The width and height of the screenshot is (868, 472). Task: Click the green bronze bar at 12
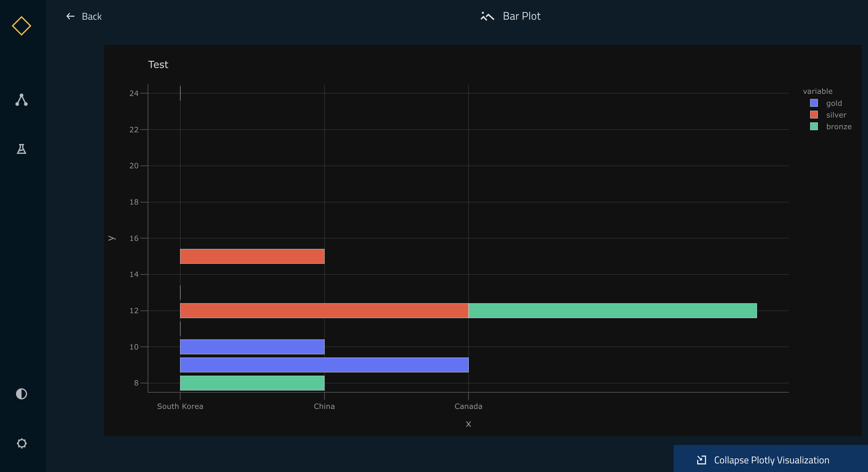[613, 310]
